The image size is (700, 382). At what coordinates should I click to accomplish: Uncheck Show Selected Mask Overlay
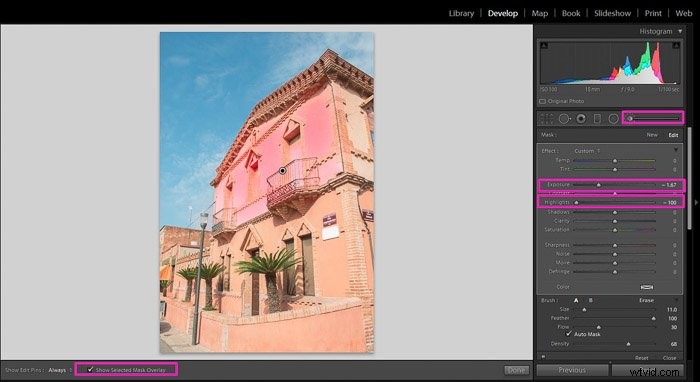(x=91, y=370)
